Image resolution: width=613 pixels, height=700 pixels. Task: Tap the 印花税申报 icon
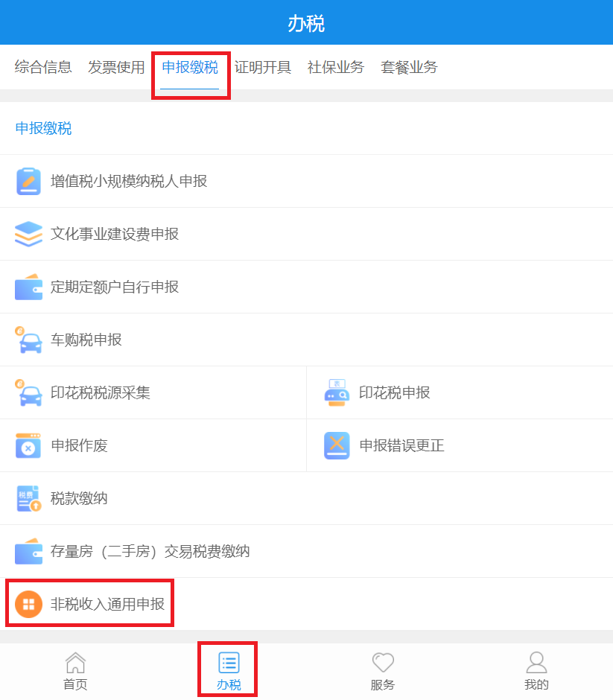coord(337,393)
